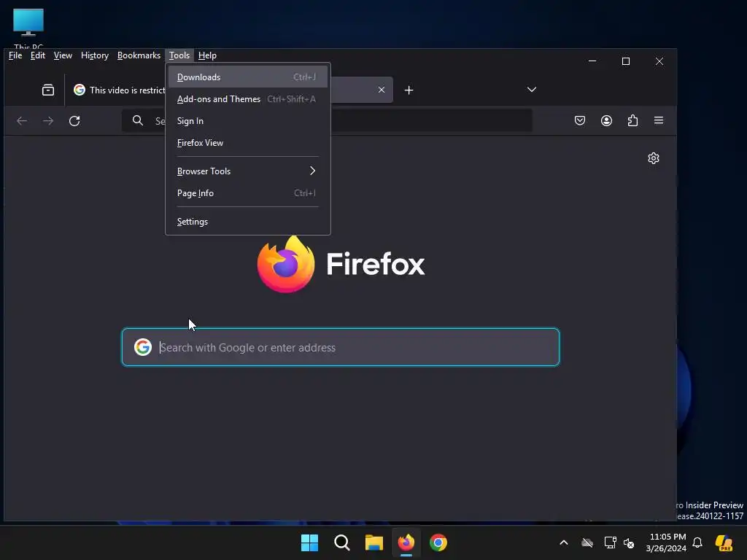
Task: Choose Add-ons and Themes menu entry
Action: (248, 99)
